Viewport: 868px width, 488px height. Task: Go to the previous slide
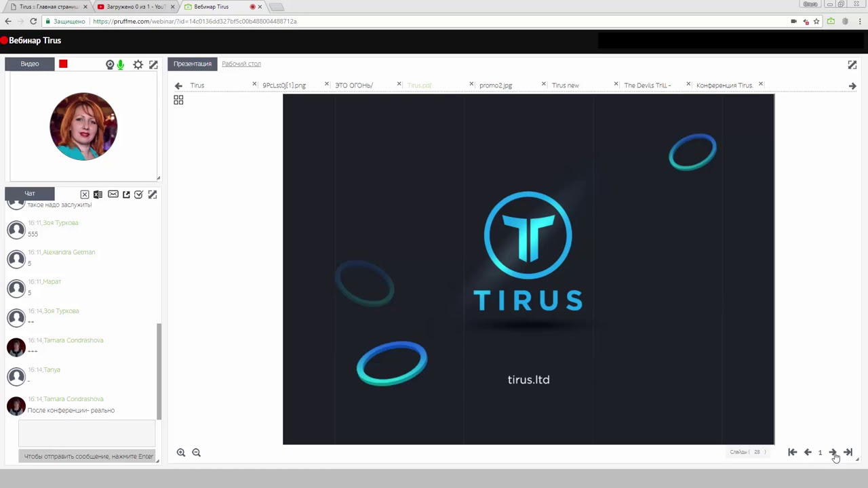pyautogui.click(x=808, y=452)
